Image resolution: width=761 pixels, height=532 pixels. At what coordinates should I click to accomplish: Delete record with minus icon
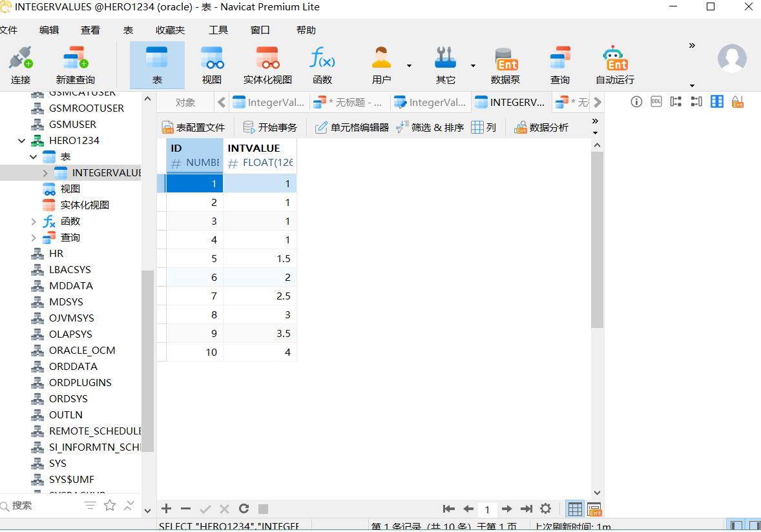point(185,509)
